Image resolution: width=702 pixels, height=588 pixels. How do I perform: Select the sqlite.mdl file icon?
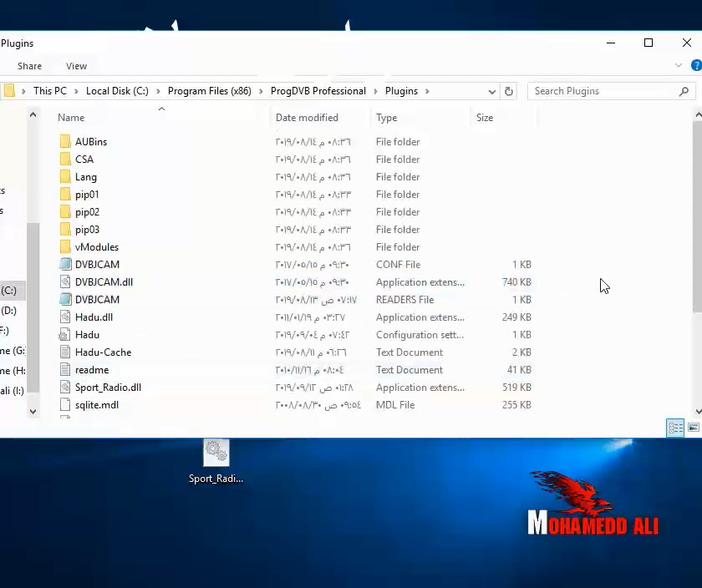(66, 405)
